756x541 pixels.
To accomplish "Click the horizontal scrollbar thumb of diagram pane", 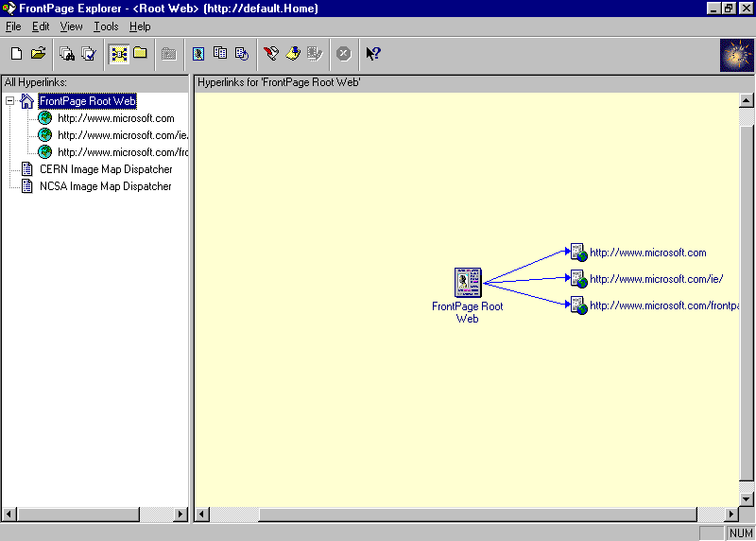I will (477, 515).
